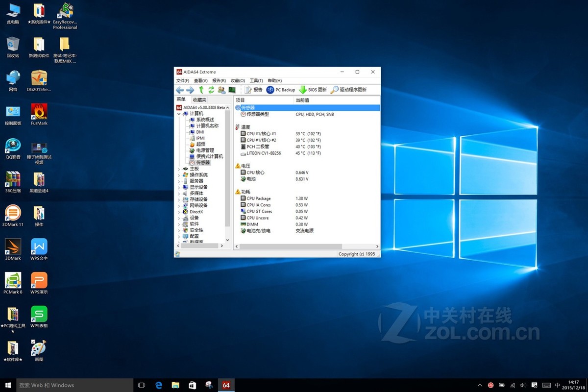The image size is (588, 392).
Task: Open the 工具(T) menu
Action: 256,80
